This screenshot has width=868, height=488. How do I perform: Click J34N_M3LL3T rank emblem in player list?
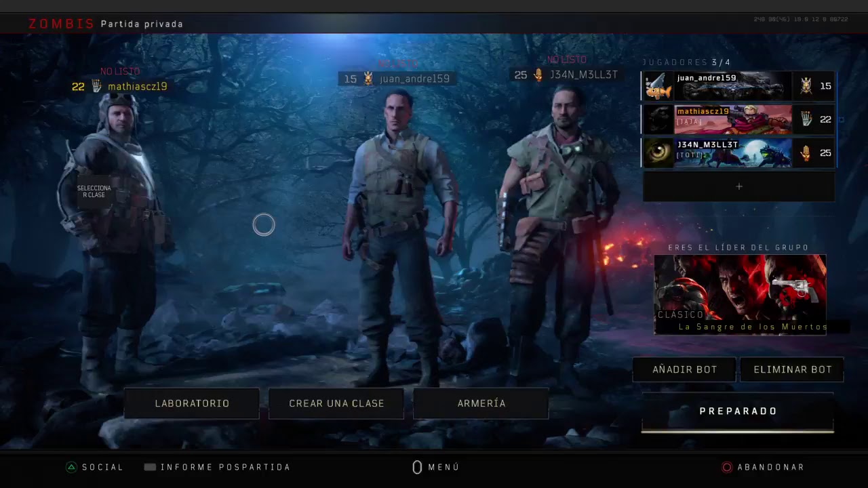tap(806, 153)
